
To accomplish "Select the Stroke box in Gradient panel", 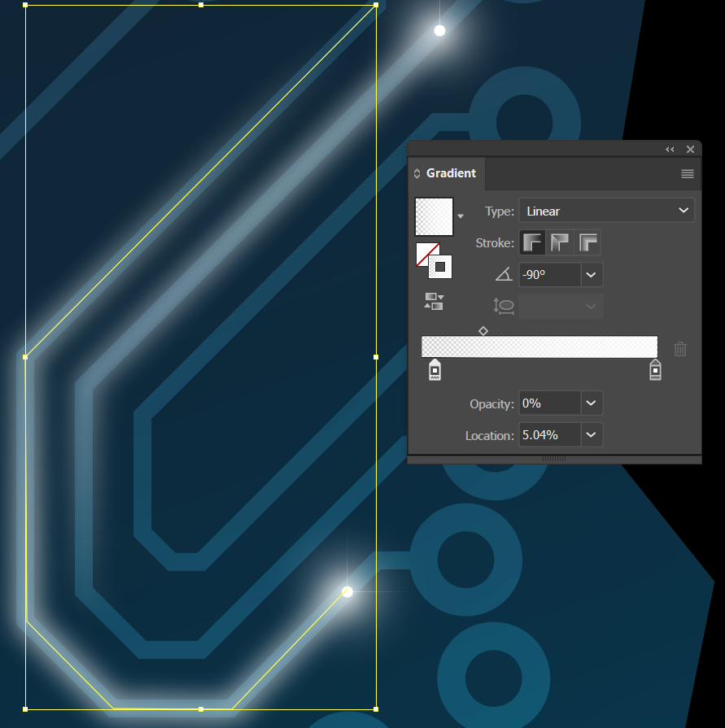I will coord(440,267).
